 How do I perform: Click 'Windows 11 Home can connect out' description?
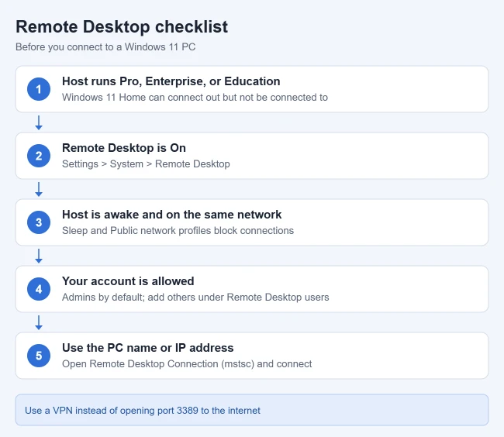[x=195, y=98]
